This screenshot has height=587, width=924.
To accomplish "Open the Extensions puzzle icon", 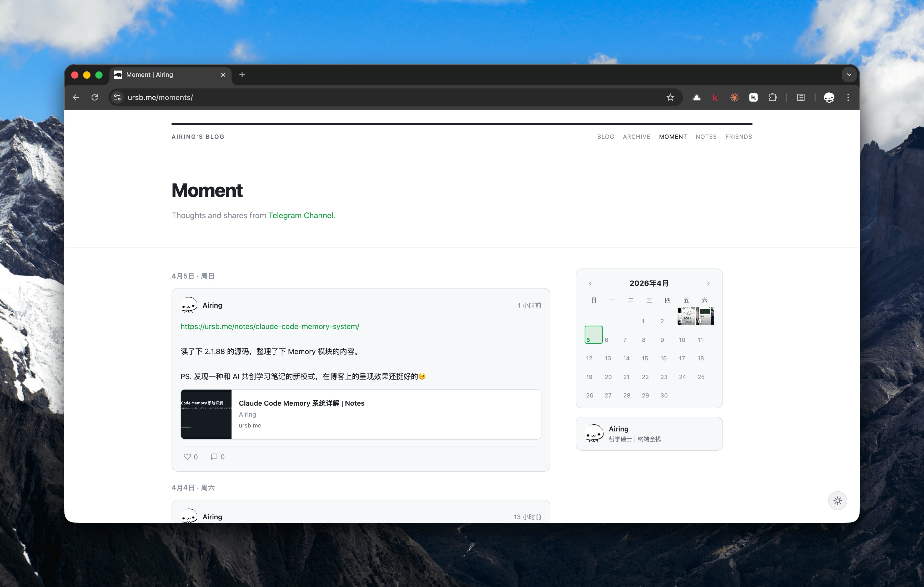I will pyautogui.click(x=772, y=97).
